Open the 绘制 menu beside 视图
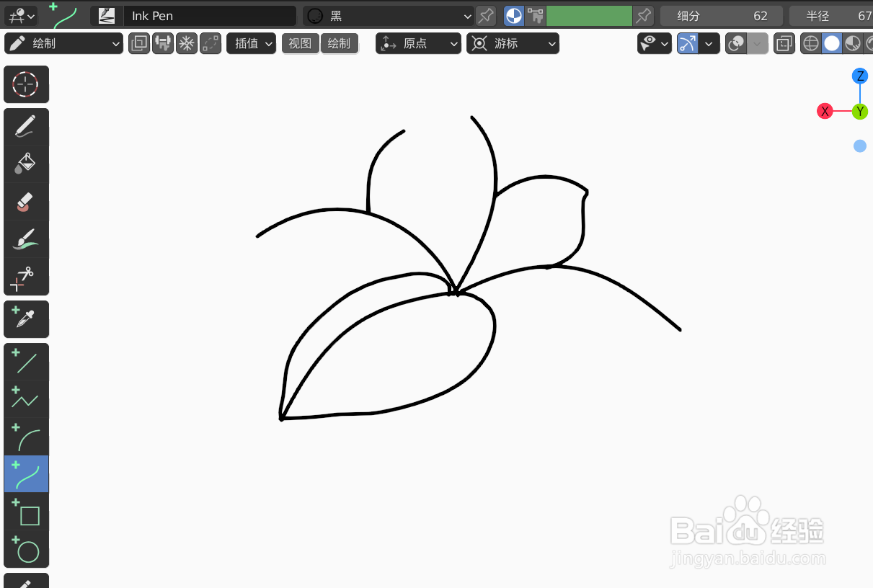The height and width of the screenshot is (588, 873). click(339, 43)
